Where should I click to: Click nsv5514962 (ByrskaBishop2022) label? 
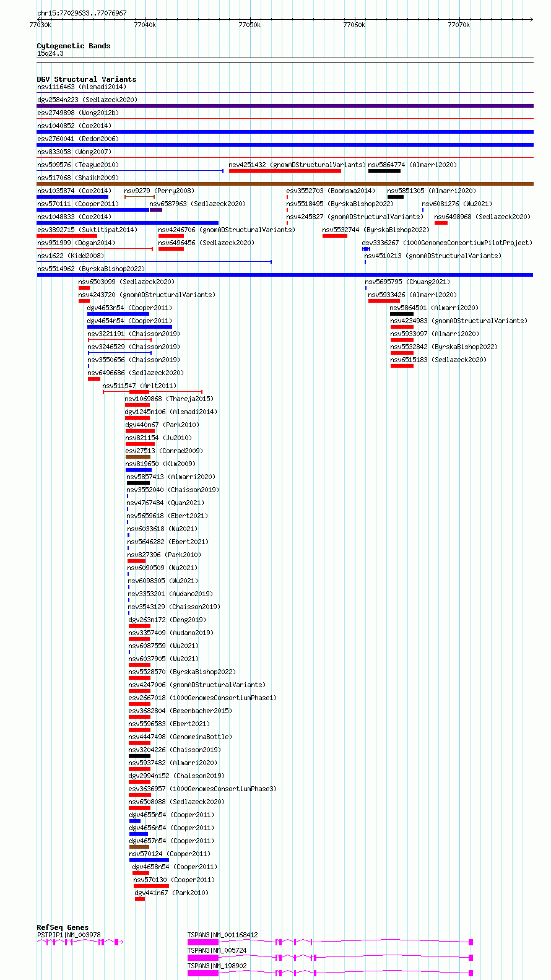[x=90, y=269]
